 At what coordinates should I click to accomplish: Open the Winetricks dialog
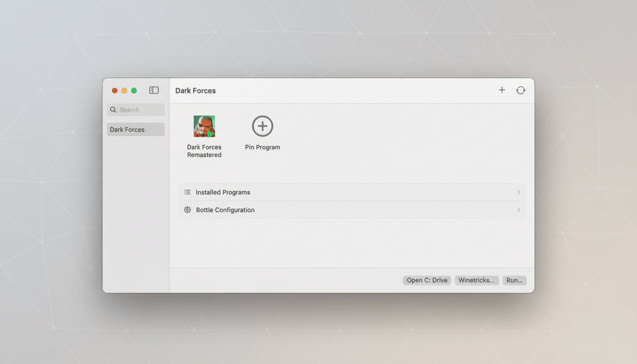(x=476, y=280)
